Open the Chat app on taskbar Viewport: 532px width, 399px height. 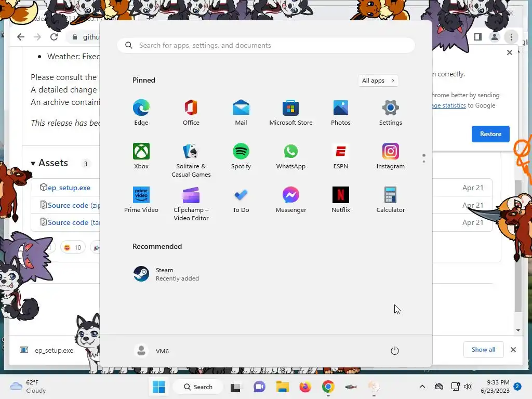click(259, 387)
